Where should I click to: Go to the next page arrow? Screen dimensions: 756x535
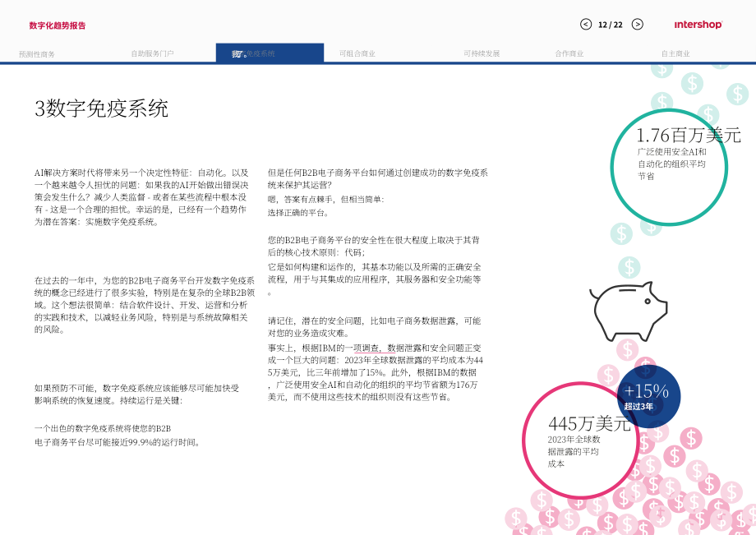coord(638,24)
